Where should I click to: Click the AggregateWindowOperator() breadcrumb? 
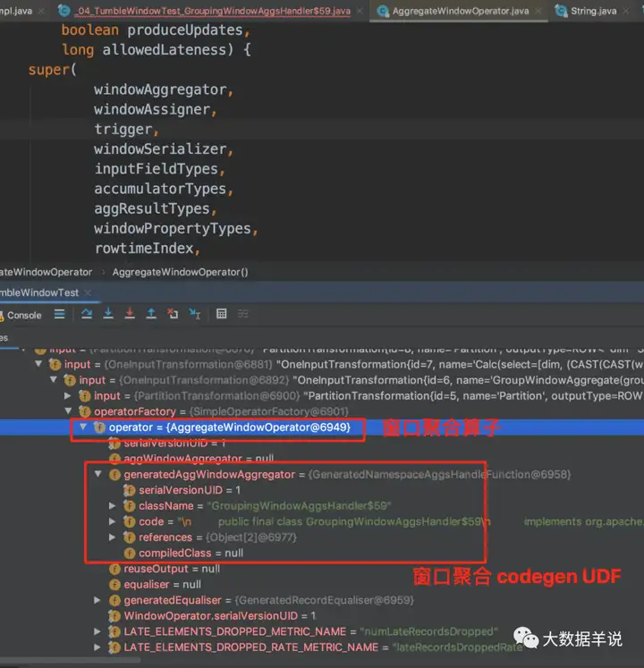[x=180, y=272]
